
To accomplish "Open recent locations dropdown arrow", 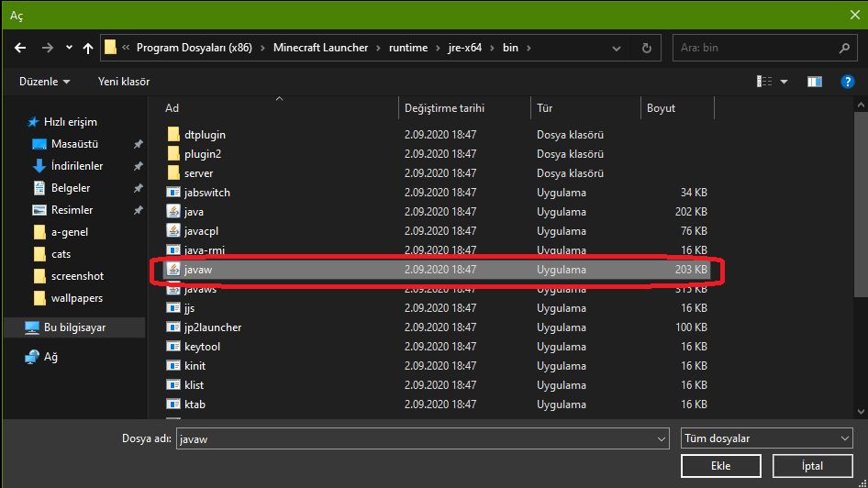I will pos(69,48).
